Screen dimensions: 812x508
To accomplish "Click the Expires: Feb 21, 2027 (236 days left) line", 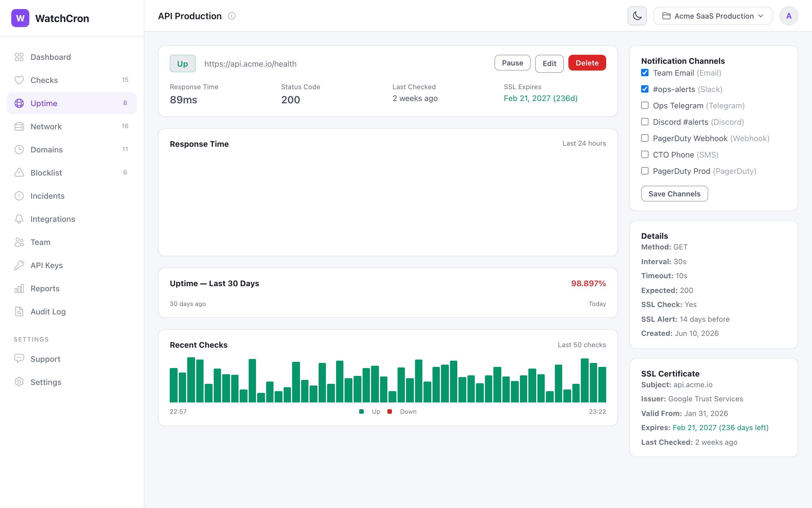I will [x=705, y=428].
